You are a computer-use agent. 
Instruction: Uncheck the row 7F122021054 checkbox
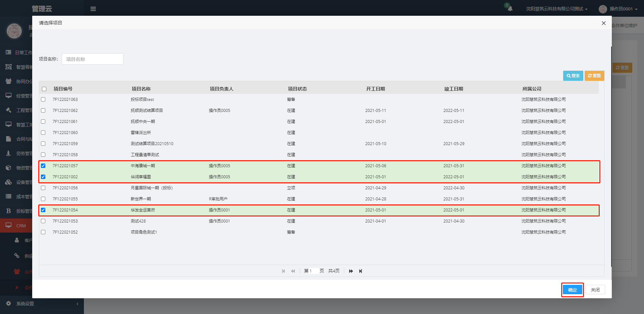pyautogui.click(x=43, y=210)
